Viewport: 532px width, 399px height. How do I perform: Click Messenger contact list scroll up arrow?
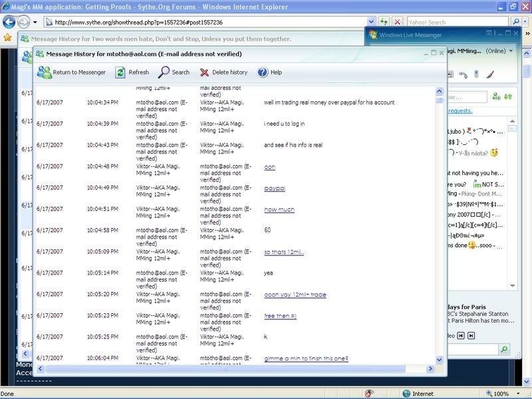pos(512,121)
